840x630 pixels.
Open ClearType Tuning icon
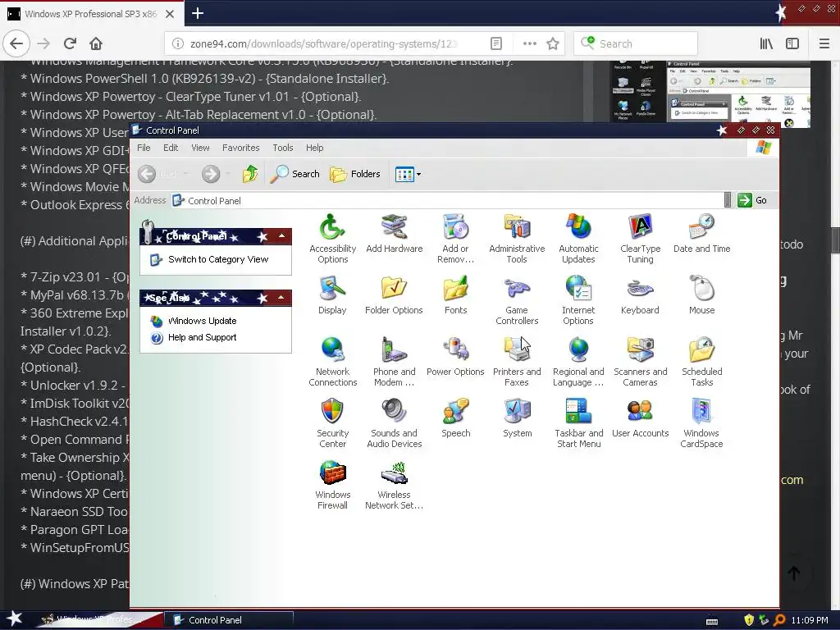pyautogui.click(x=640, y=239)
